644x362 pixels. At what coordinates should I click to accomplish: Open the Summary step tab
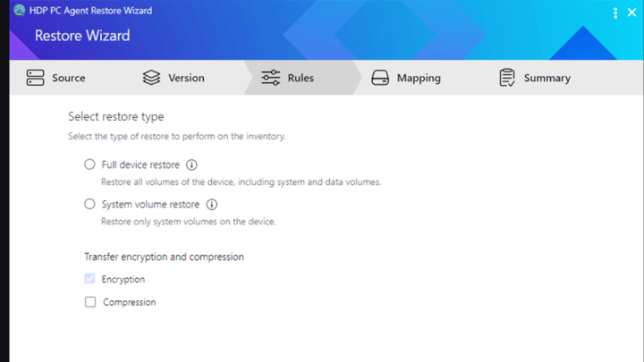[535, 78]
